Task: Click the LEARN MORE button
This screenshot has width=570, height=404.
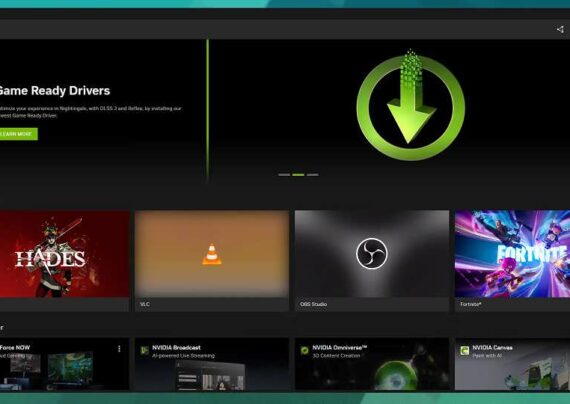Action: (17, 134)
